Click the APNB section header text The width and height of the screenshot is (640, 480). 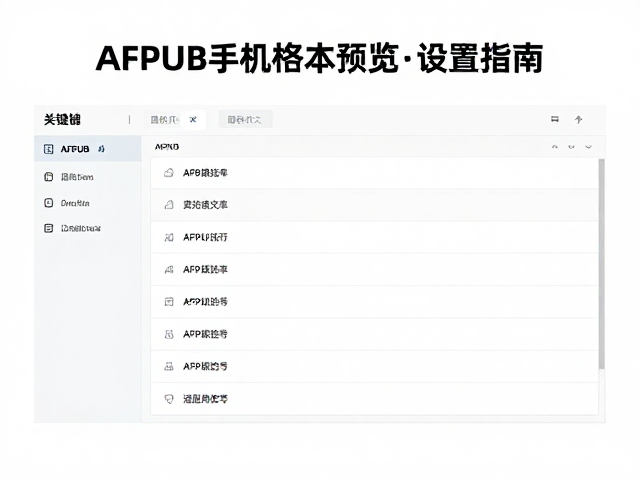[x=167, y=147]
